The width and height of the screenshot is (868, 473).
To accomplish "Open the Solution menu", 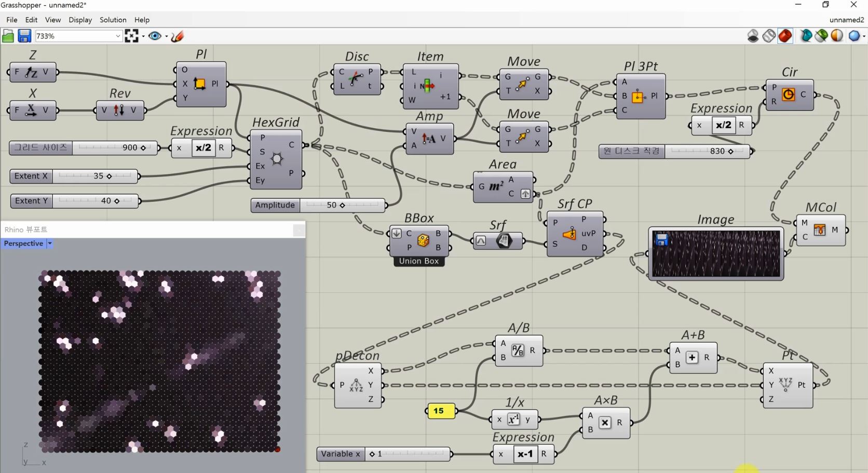I will point(113,20).
